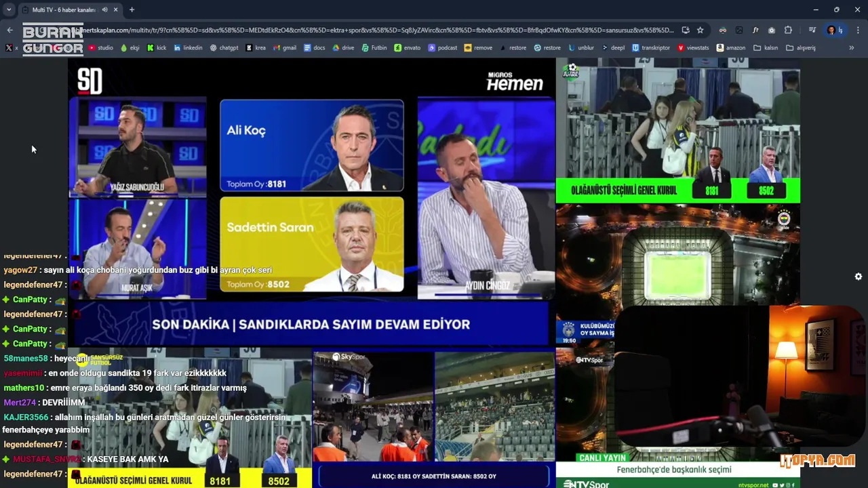Image resolution: width=868 pixels, height=488 pixels.
Task: Click chat username yagow27
Action: [x=20, y=270]
